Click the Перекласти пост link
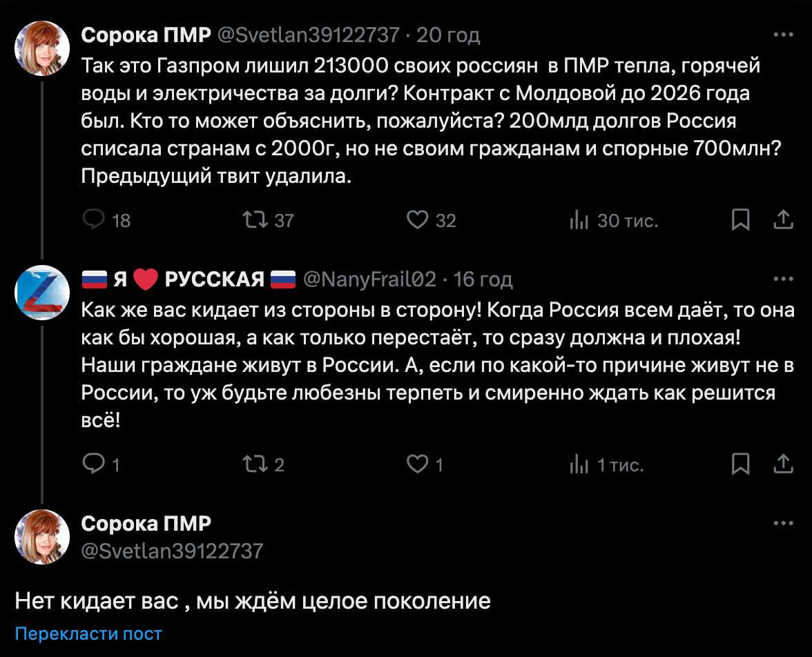The image size is (812, 657). pos(88,634)
